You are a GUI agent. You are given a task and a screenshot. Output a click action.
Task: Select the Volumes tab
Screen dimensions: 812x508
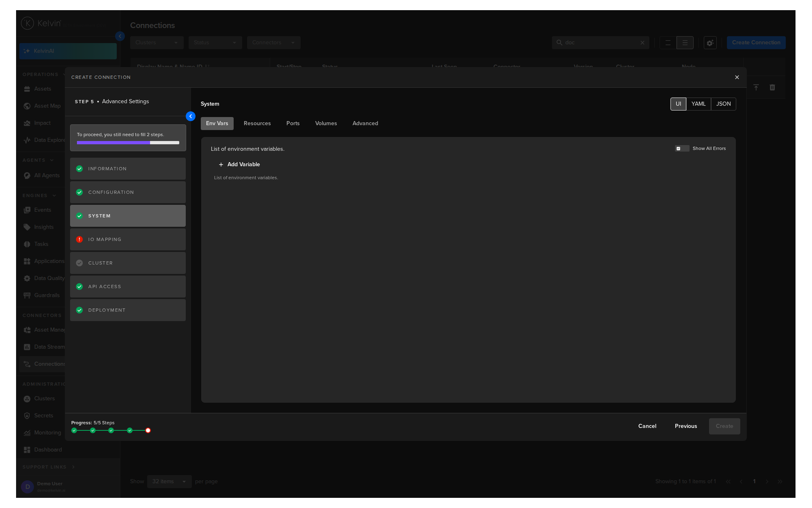click(326, 124)
